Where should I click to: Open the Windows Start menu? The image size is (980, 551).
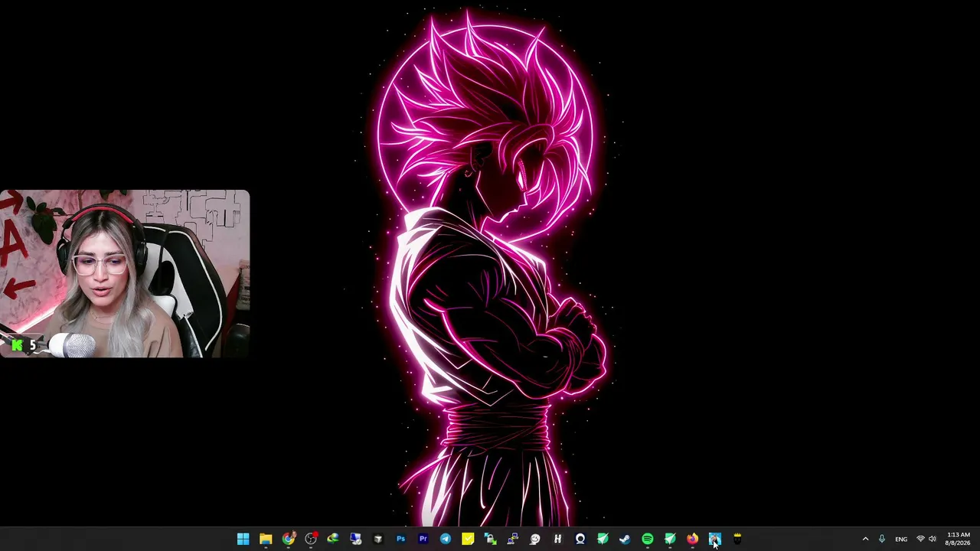pyautogui.click(x=243, y=540)
